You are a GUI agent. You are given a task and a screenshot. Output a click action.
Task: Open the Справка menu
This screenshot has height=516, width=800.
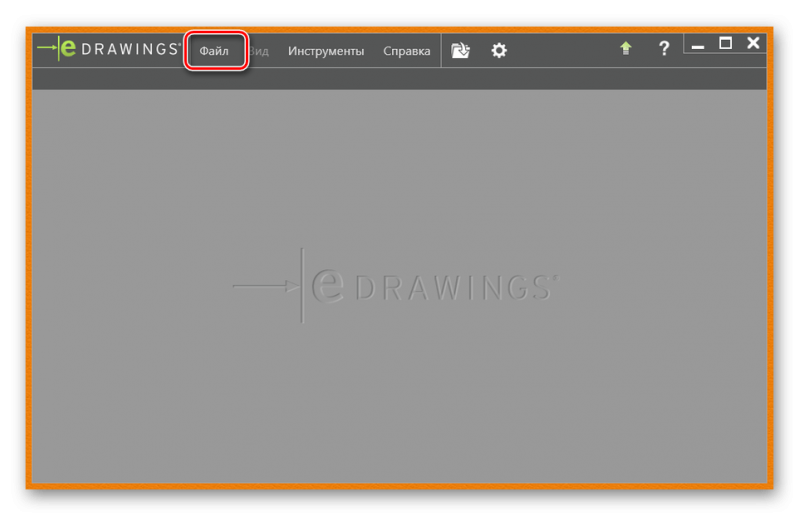pos(407,51)
